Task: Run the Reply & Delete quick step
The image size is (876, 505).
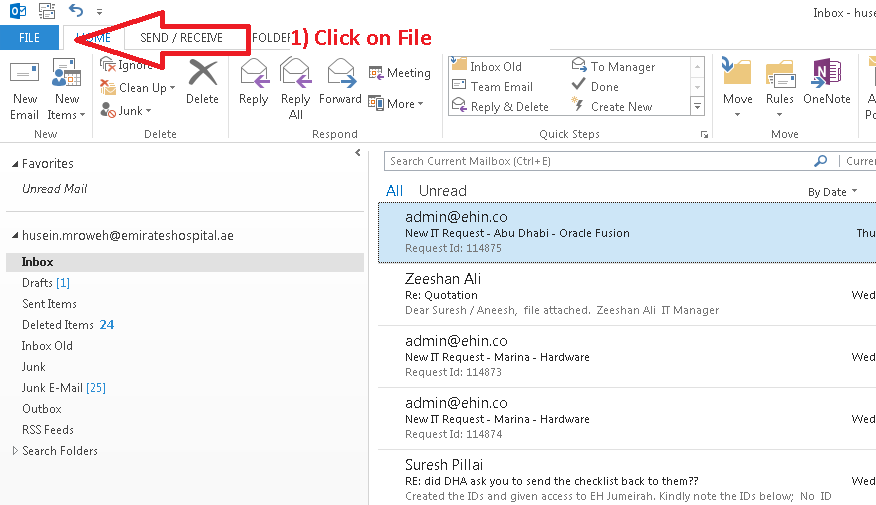Action: (501, 106)
